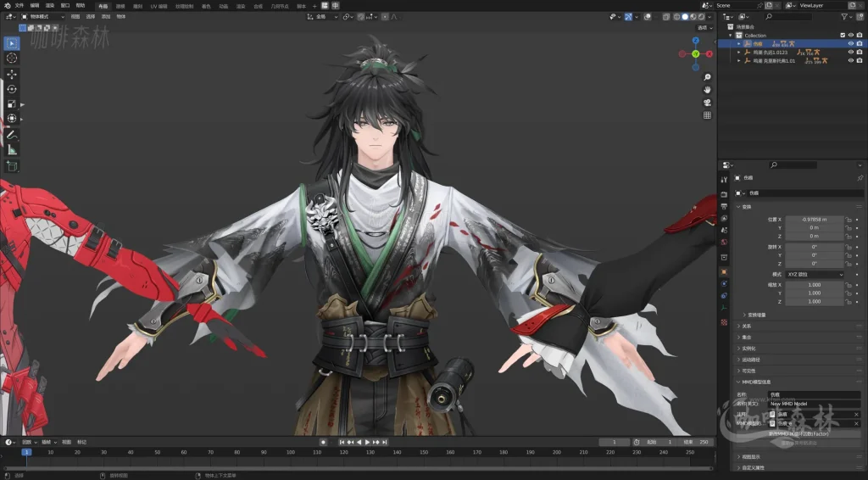868x480 pixels.
Task: Toggle lock on Rotation X
Action: click(x=848, y=247)
